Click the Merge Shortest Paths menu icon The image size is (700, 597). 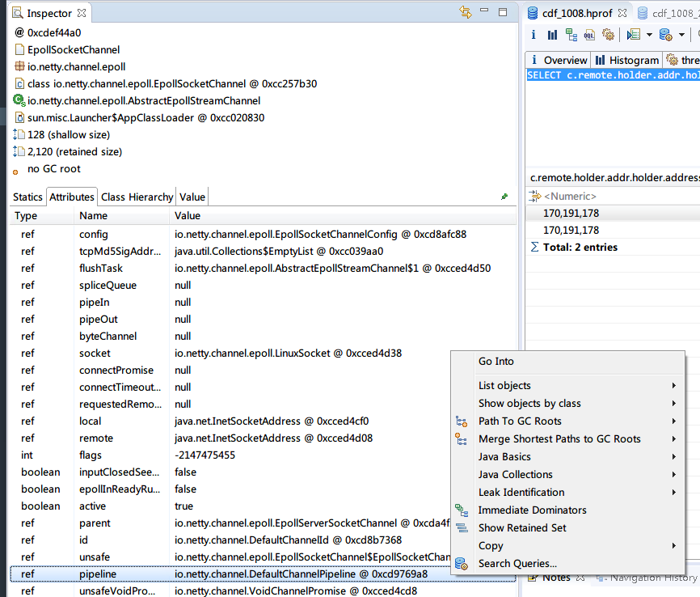point(462,439)
